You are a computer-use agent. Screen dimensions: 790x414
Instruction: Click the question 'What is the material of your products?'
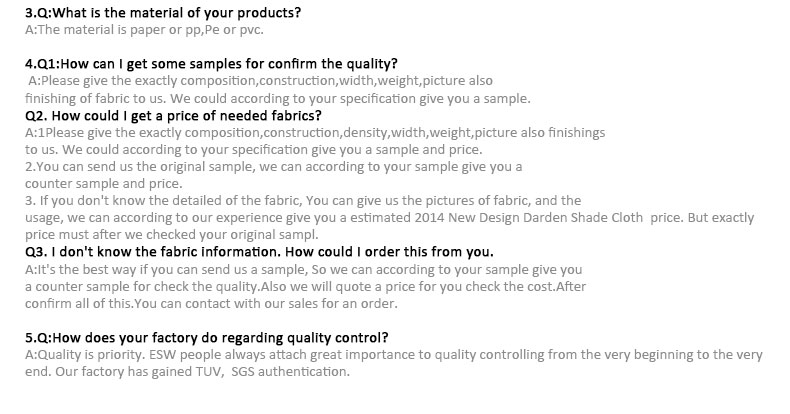coord(176,13)
